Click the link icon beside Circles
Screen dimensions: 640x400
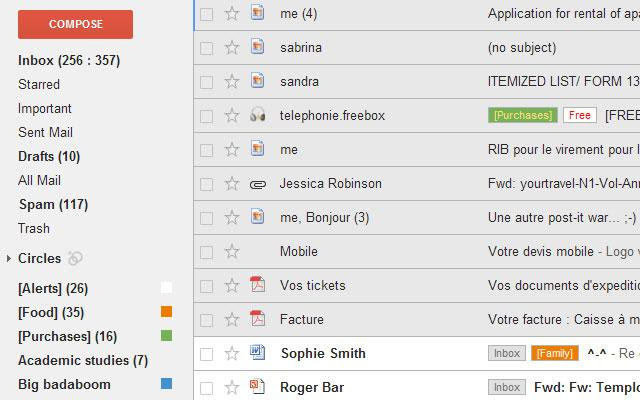tap(75, 258)
